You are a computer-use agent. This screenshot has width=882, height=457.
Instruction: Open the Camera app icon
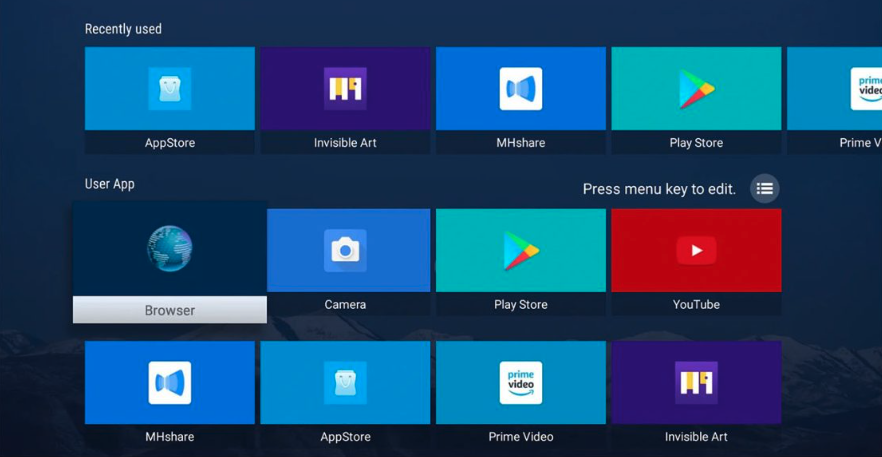345,250
